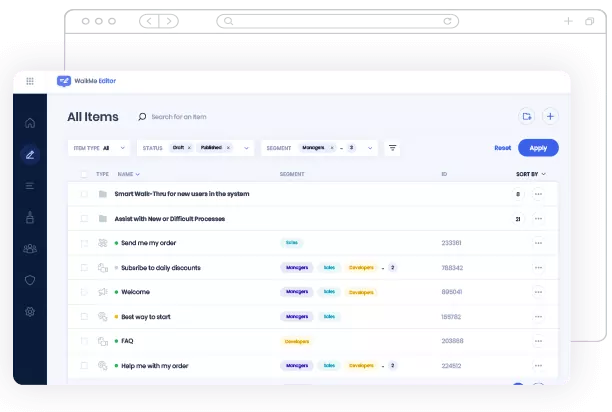Sort by the Name column header
Image resolution: width=612 pixels, height=412 pixels.
coord(128,174)
